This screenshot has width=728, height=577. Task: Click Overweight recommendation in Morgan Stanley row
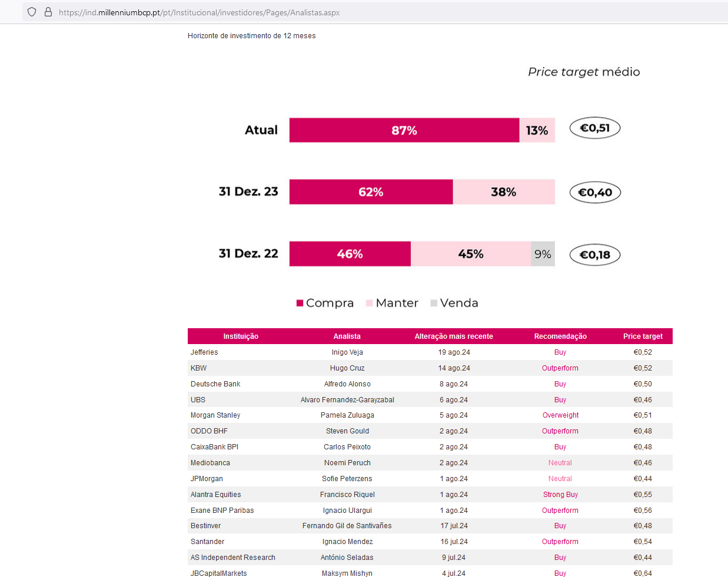560,415
